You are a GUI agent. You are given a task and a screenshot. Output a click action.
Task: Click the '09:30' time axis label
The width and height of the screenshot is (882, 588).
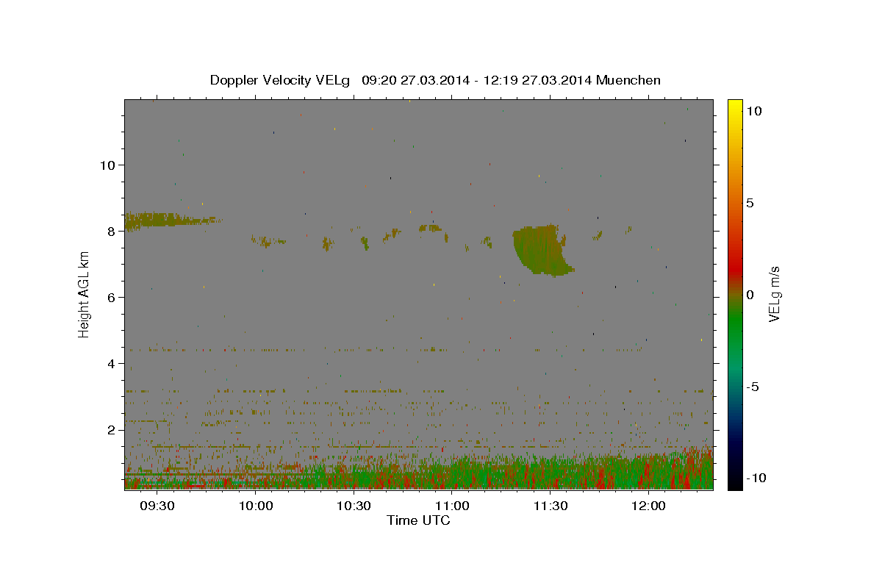(x=158, y=506)
